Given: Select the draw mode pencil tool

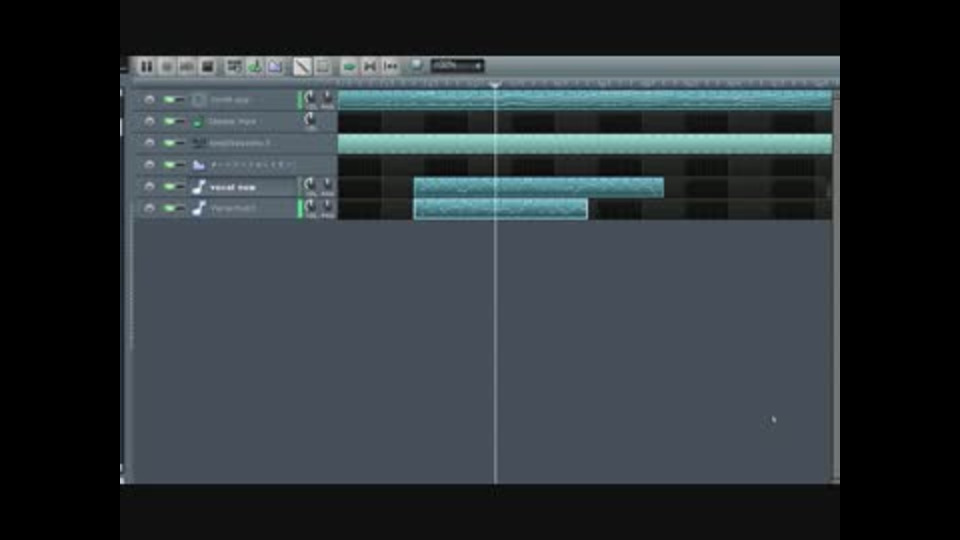Looking at the screenshot, I should (302, 66).
